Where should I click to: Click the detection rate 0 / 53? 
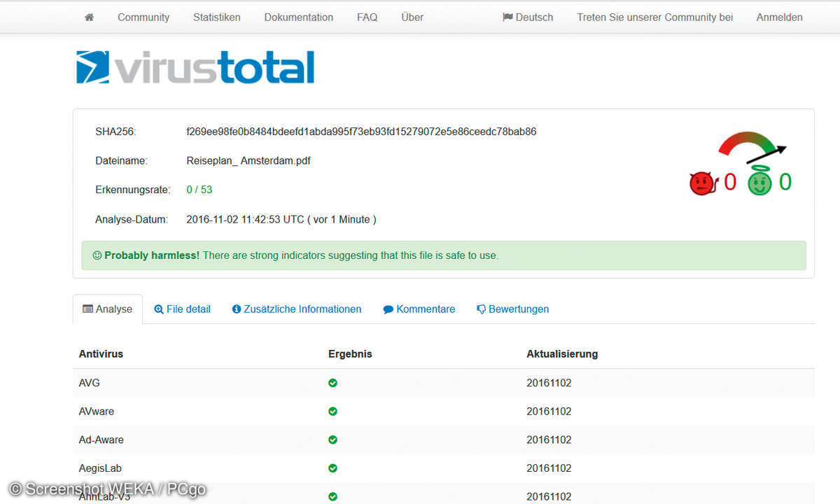click(x=199, y=190)
